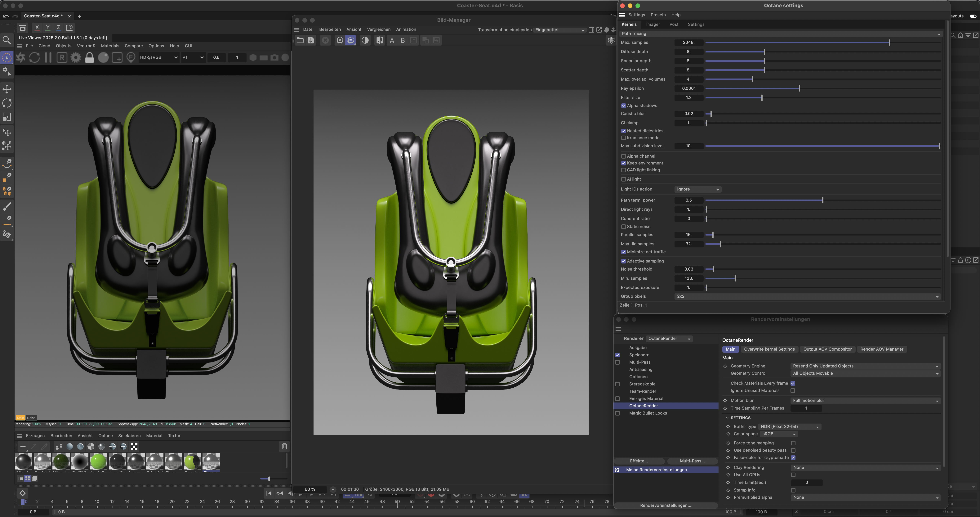
Task: Select the Move tool in left toolbar
Action: pos(7,89)
